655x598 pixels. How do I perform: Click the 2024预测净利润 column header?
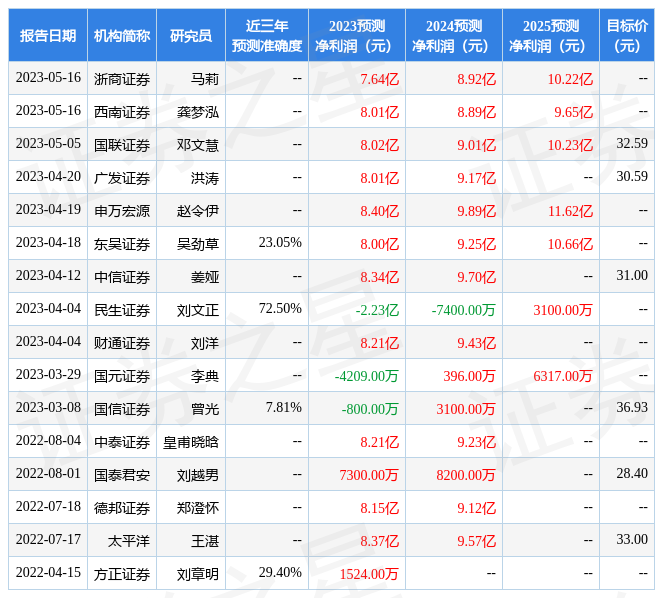(454, 35)
